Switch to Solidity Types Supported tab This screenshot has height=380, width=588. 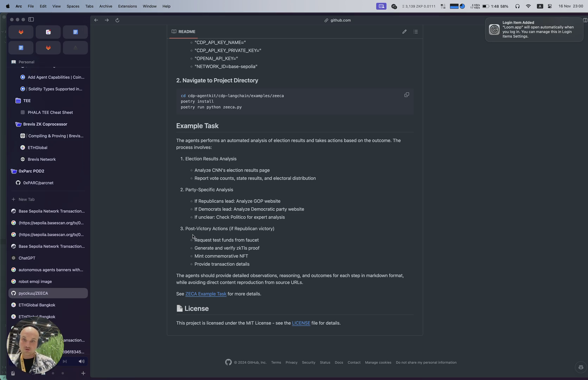[x=48, y=89]
